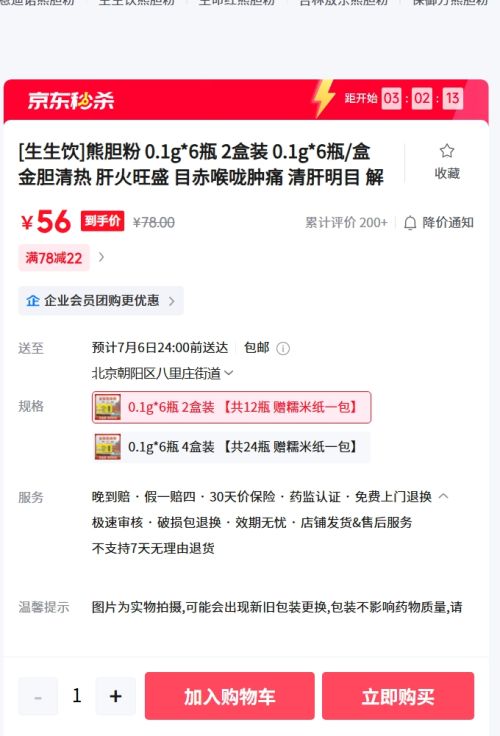500x736 pixels.
Task: Click the 京东秒杀 logo banner
Action: 70,100
